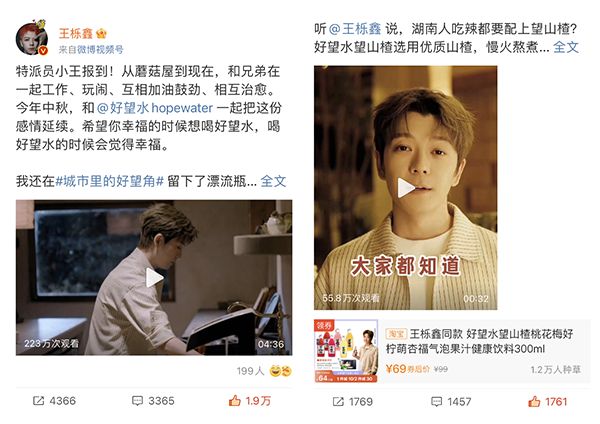
Task: Open 王栎鑫's profile avatar
Action: click(32, 38)
